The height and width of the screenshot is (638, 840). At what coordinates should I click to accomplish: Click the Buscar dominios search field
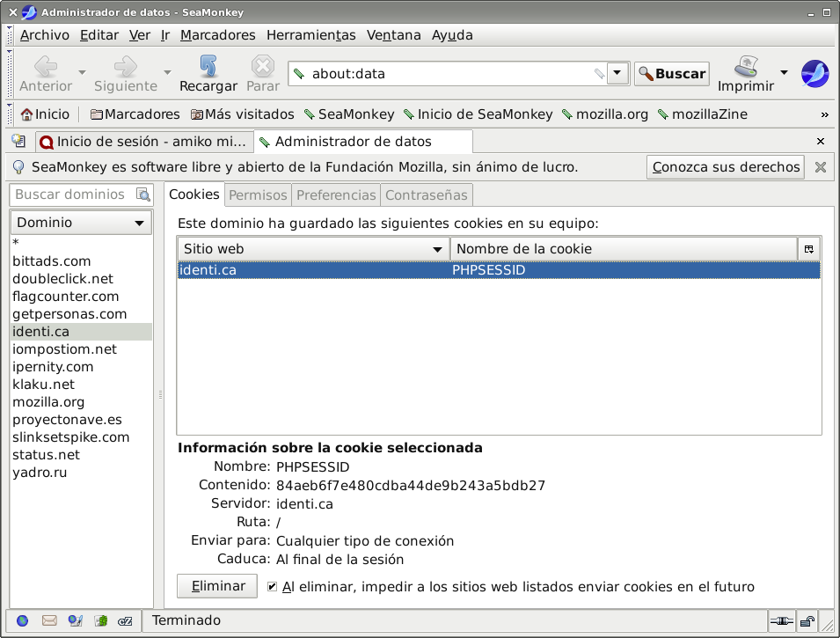click(72, 194)
